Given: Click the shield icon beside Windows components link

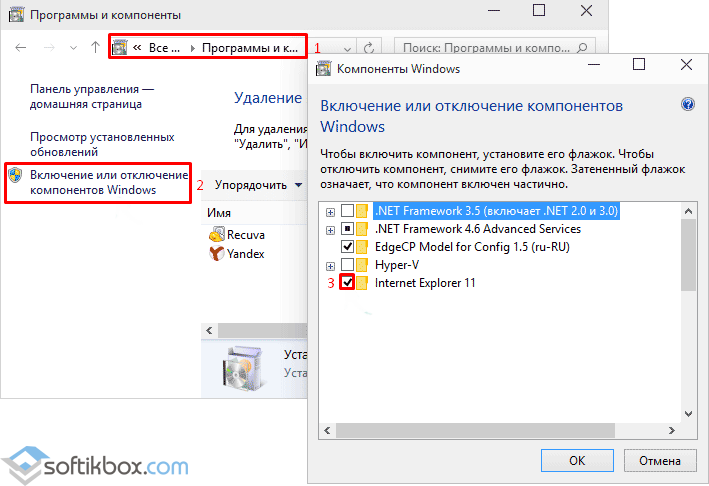Looking at the screenshot, I should 16,176.
